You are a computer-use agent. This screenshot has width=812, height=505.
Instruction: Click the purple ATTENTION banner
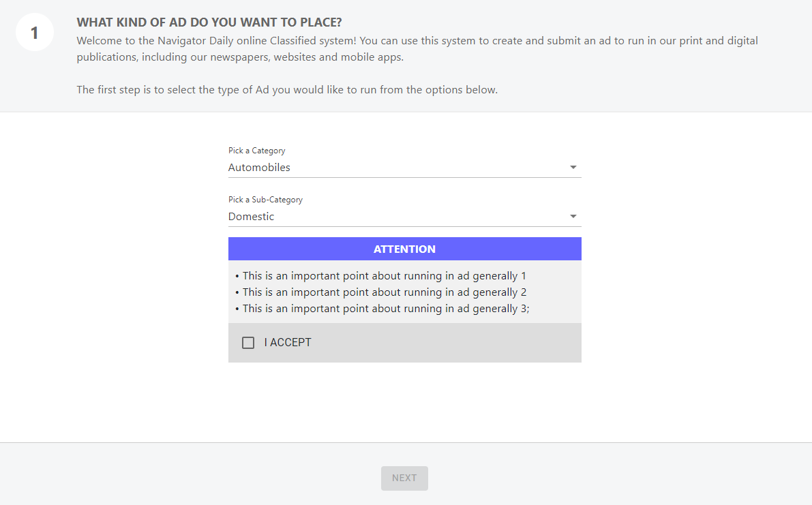tap(404, 249)
